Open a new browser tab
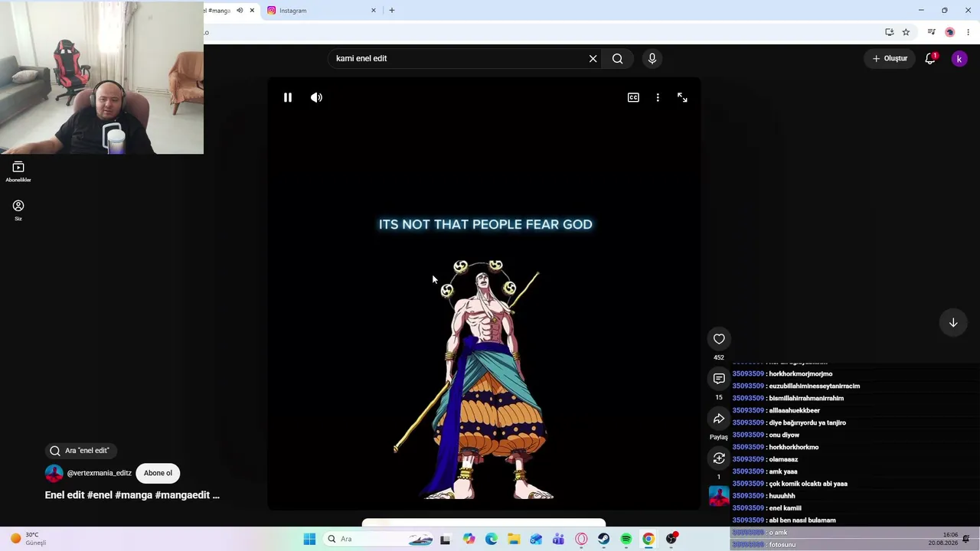 pos(392,11)
